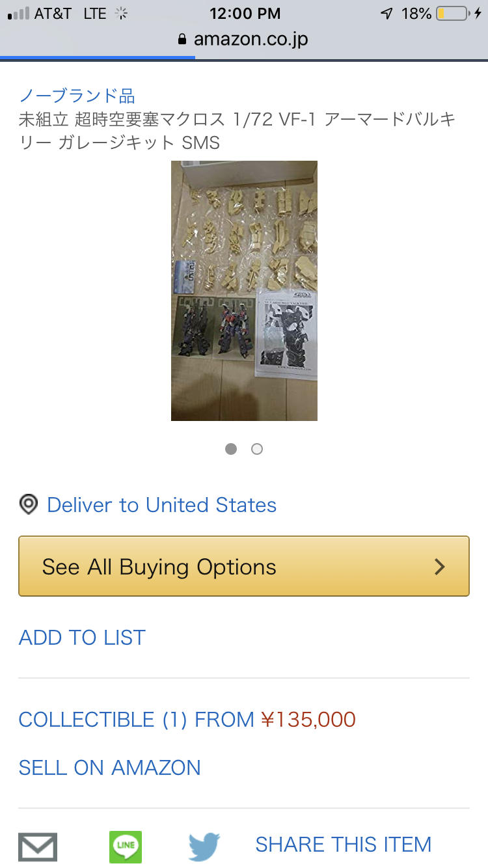Open COLLECTIBLE (1) FROM ¥135,000 offer
Image resolution: width=488 pixels, height=868 pixels.
187,720
